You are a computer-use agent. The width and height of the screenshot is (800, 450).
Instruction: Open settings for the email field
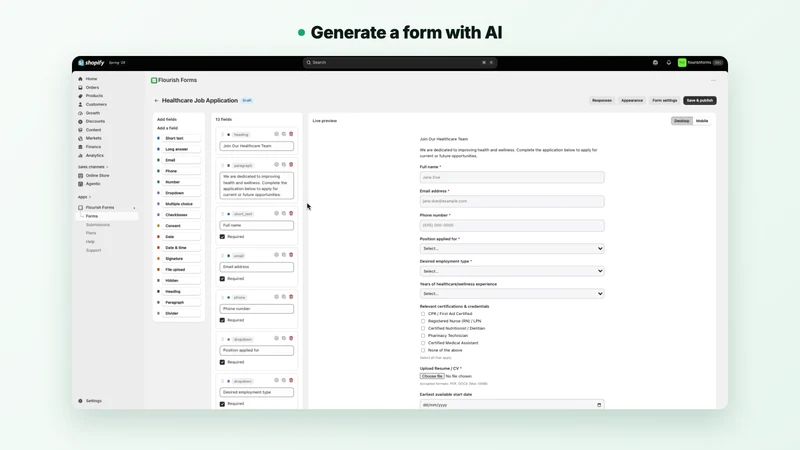point(277,255)
